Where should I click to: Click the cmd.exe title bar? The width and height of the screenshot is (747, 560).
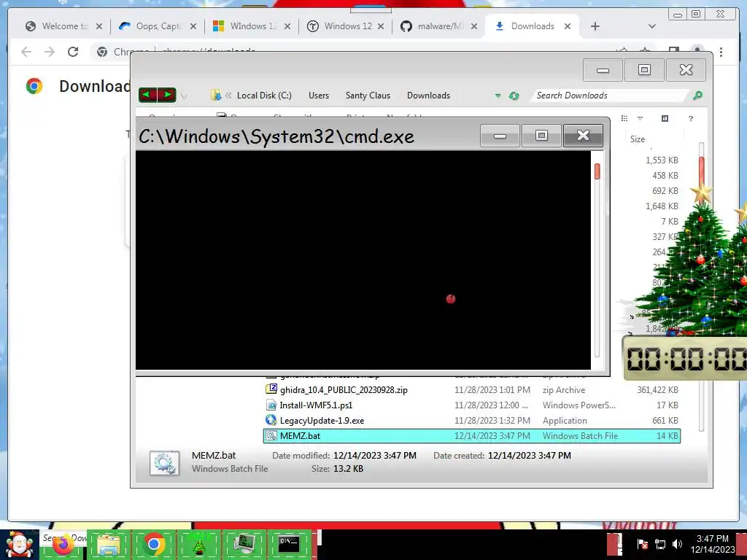[305, 136]
